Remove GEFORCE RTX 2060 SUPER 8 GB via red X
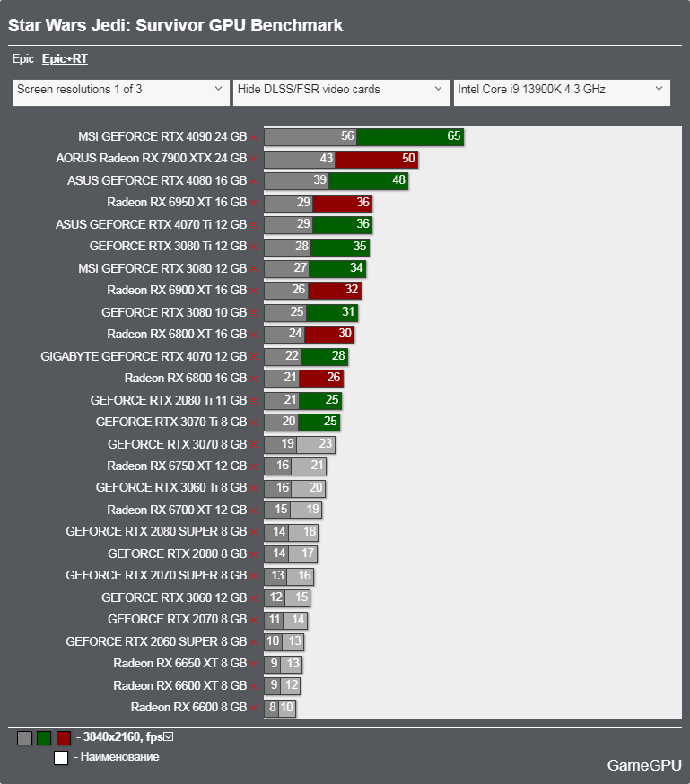 pos(254,642)
